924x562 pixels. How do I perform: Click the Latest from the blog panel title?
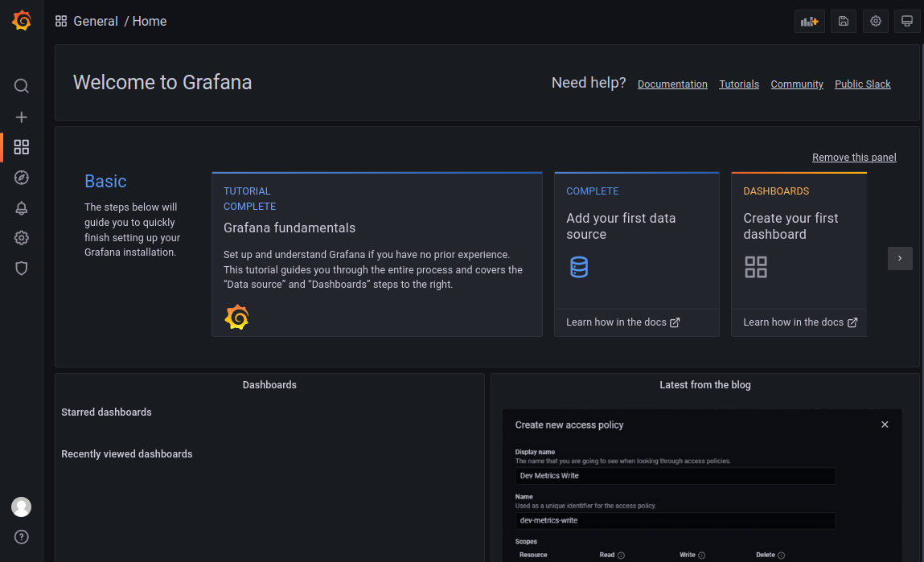[x=704, y=384]
